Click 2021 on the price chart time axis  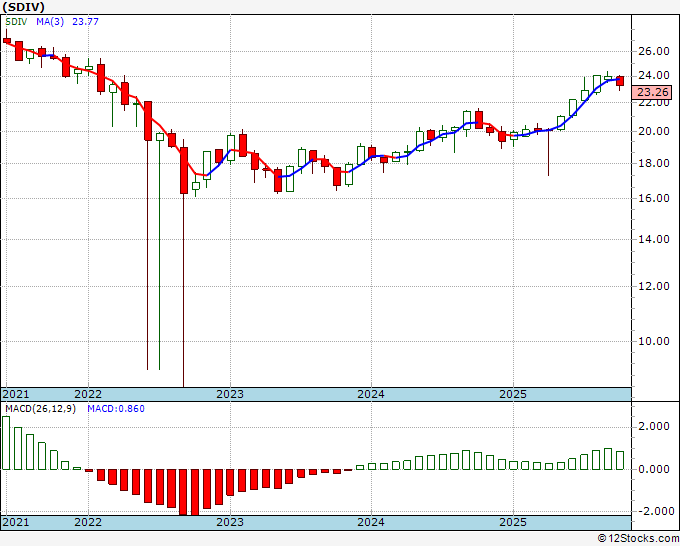(16, 394)
